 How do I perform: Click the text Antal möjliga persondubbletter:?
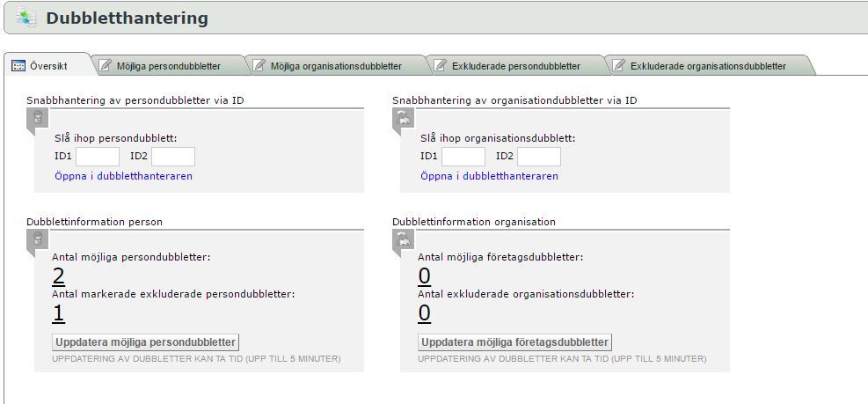[x=131, y=257]
